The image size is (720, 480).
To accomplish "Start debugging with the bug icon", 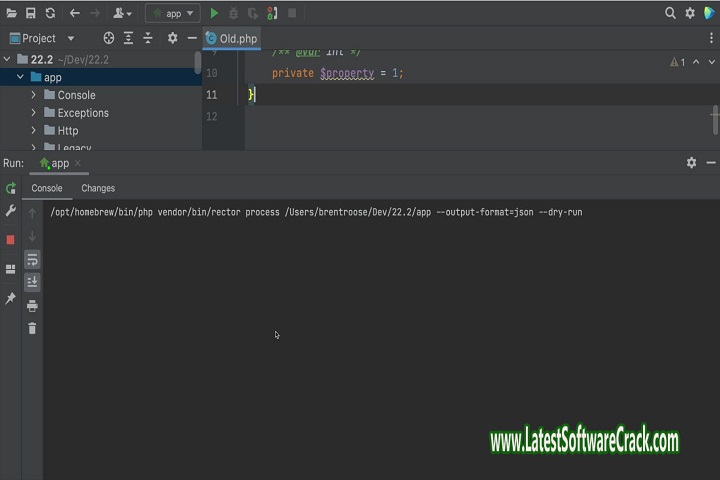I will (x=233, y=13).
